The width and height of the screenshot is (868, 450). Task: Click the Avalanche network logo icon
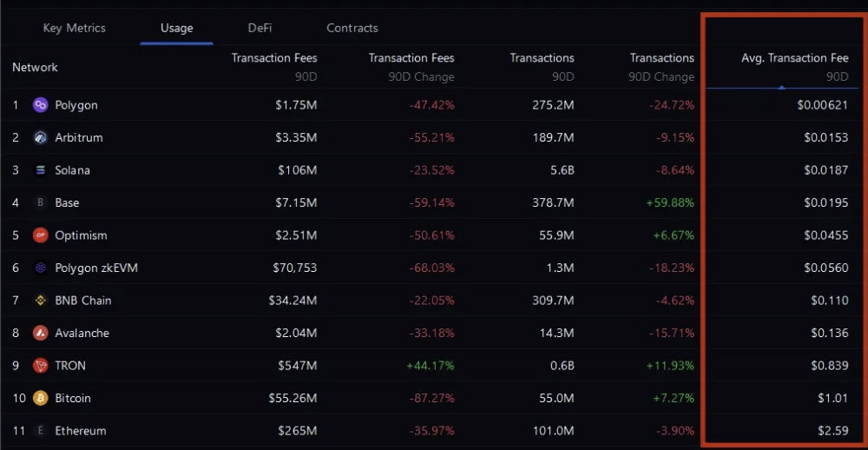click(41, 333)
